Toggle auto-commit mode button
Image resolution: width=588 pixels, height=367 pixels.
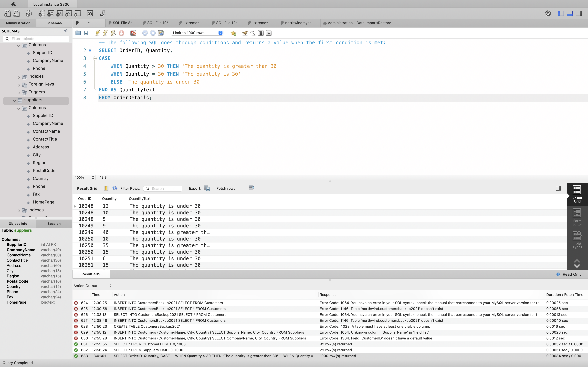(161, 33)
